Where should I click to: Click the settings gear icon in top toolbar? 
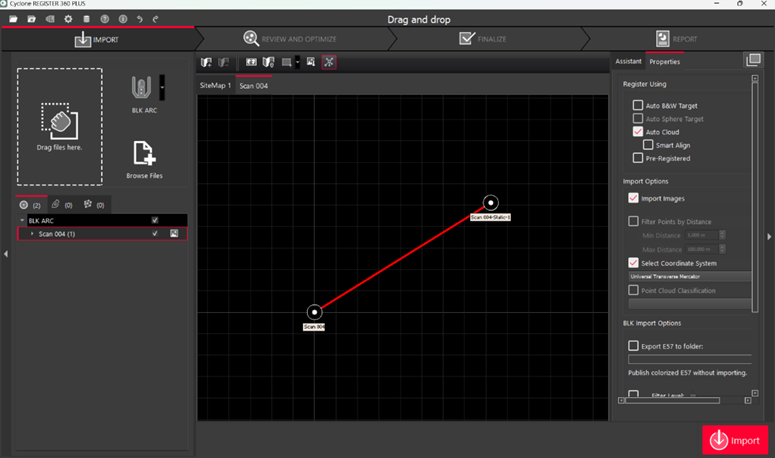[68, 19]
